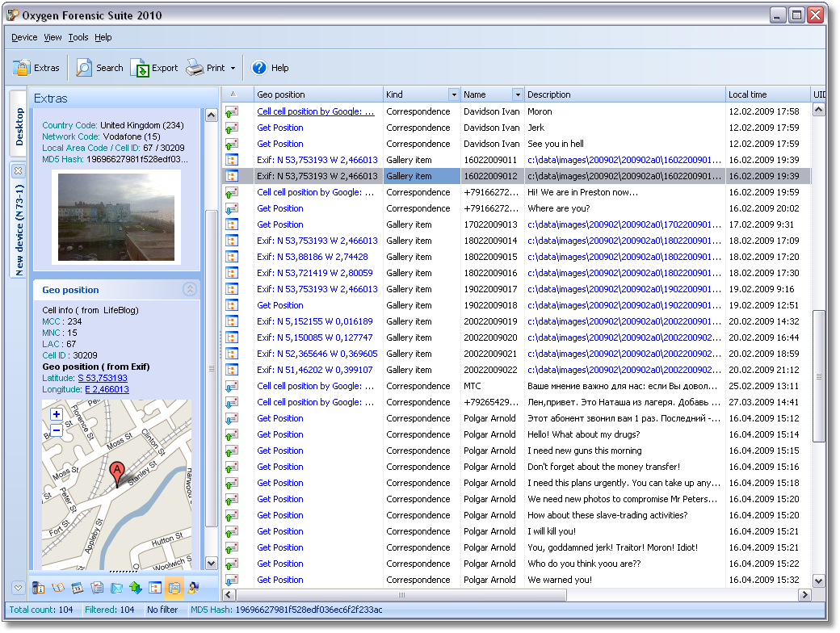Open the Kind column filter dropdown
840x633 pixels.
[454, 95]
